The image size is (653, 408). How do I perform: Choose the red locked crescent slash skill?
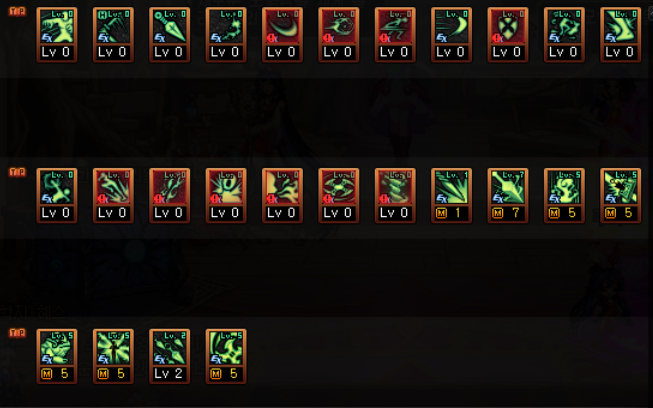[x=282, y=35]
